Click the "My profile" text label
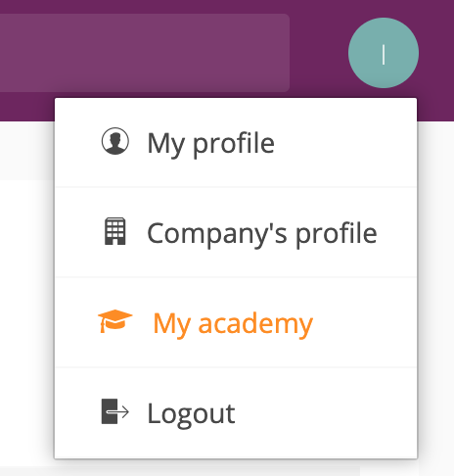 [210, 144]
